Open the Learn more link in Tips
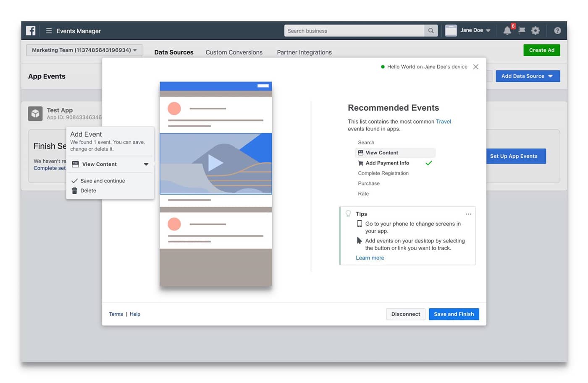 [x=370, y=258]
